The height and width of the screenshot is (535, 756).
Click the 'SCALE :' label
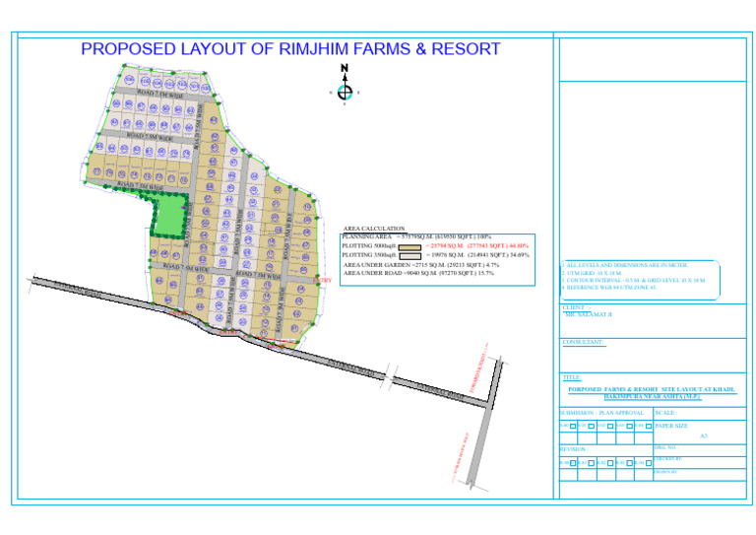(665, 414)
